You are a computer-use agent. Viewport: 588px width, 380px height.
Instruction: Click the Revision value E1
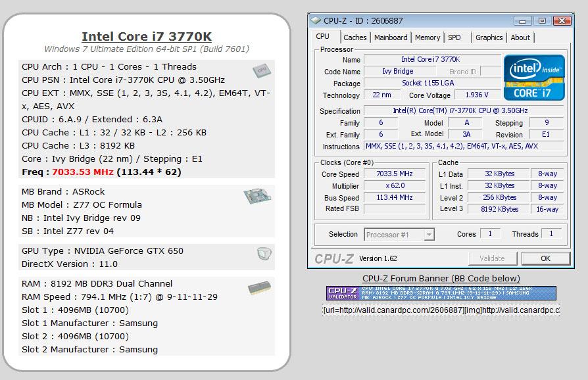[x=546, y=134]
